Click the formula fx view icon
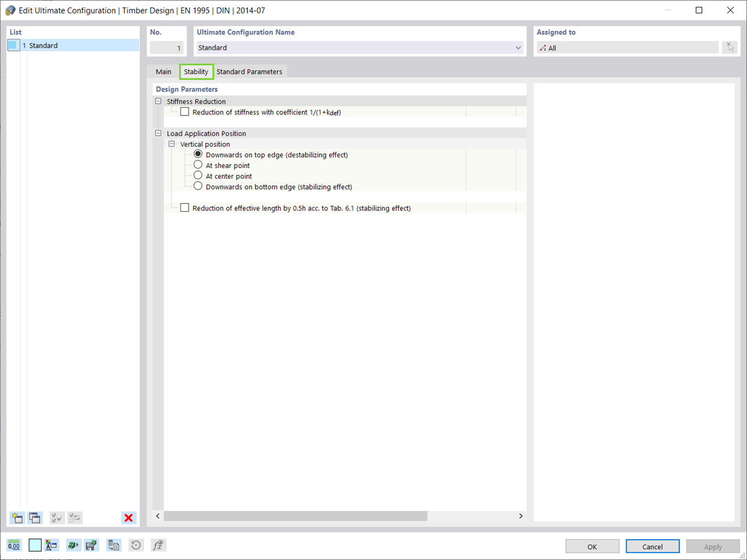Viewport: 747px width, 560px height. [158, 545]
